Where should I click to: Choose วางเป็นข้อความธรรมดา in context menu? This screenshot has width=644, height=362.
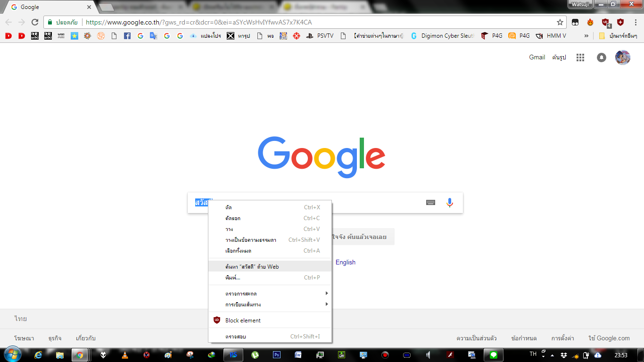coord(270,240)
